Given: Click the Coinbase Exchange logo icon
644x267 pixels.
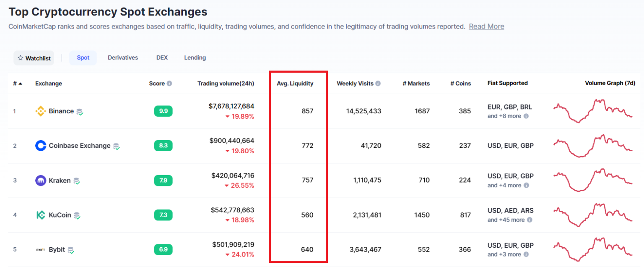Looking at the screenshot, I should [x=41, y=146].
